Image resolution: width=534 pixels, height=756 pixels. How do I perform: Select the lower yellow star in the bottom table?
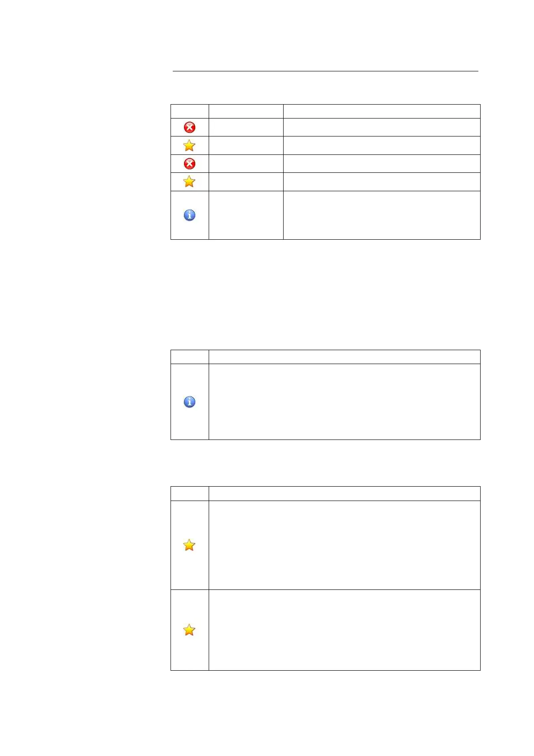(189, 630)
